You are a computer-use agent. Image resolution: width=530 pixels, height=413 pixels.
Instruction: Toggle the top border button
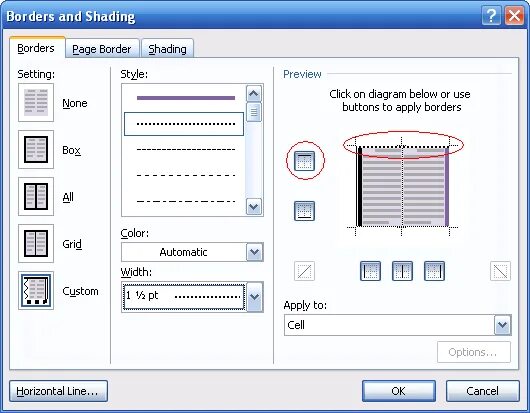point(305,161)
